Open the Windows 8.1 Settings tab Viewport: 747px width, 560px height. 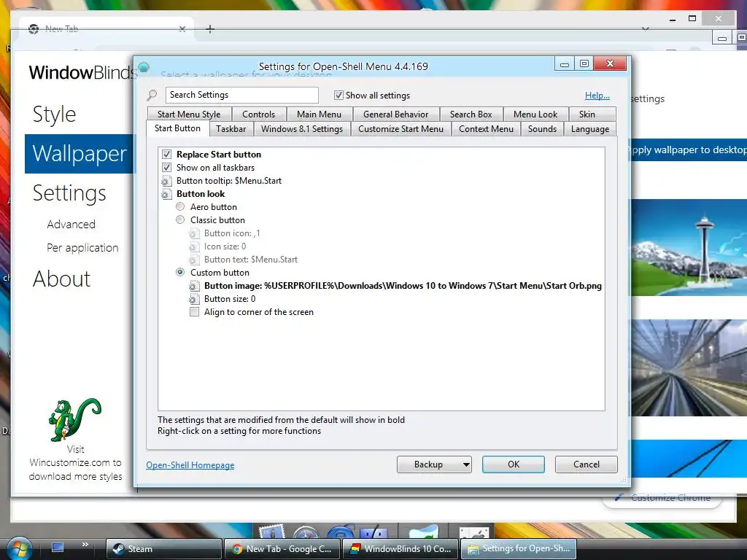click(x=302, y=129)
